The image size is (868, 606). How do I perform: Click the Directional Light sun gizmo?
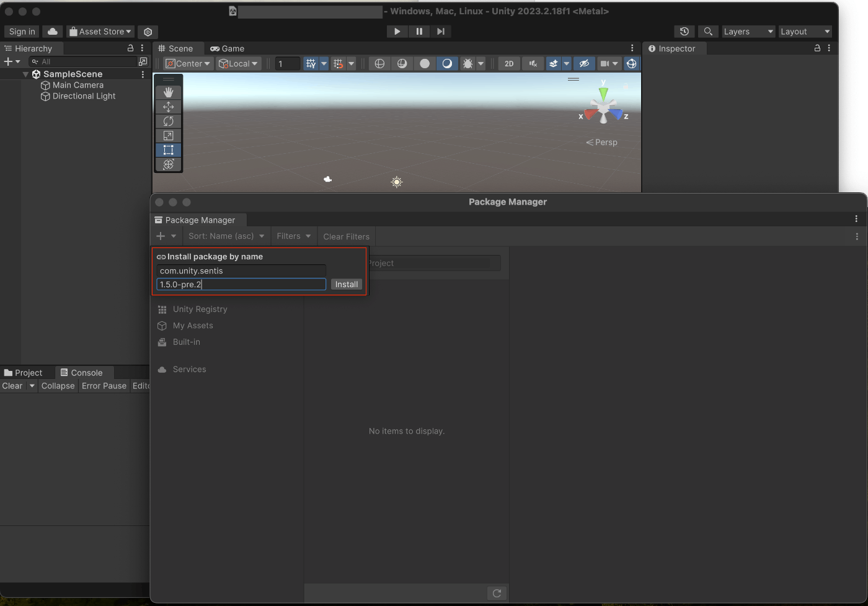pyautogui.click(x=397, y=182)
